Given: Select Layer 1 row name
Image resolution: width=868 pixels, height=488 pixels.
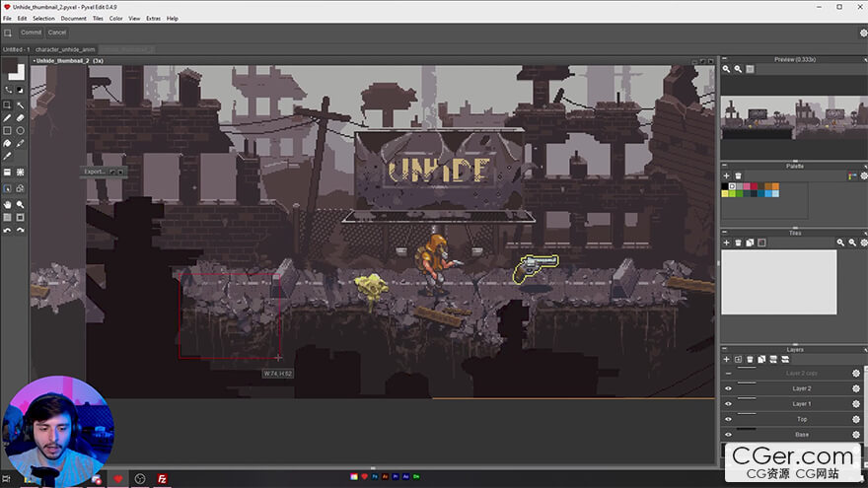Looking at the screenshot, I should click(x=802, y=404).
